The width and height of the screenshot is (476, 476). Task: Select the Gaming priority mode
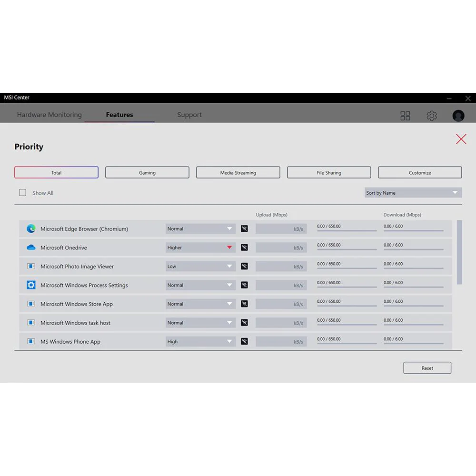[x=147, y=172]
